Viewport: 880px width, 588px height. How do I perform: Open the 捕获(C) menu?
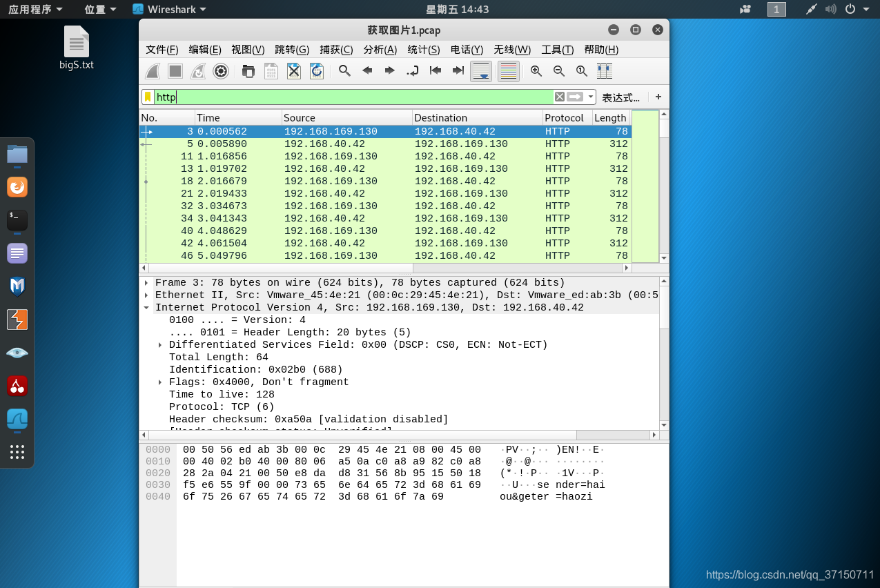336,50
